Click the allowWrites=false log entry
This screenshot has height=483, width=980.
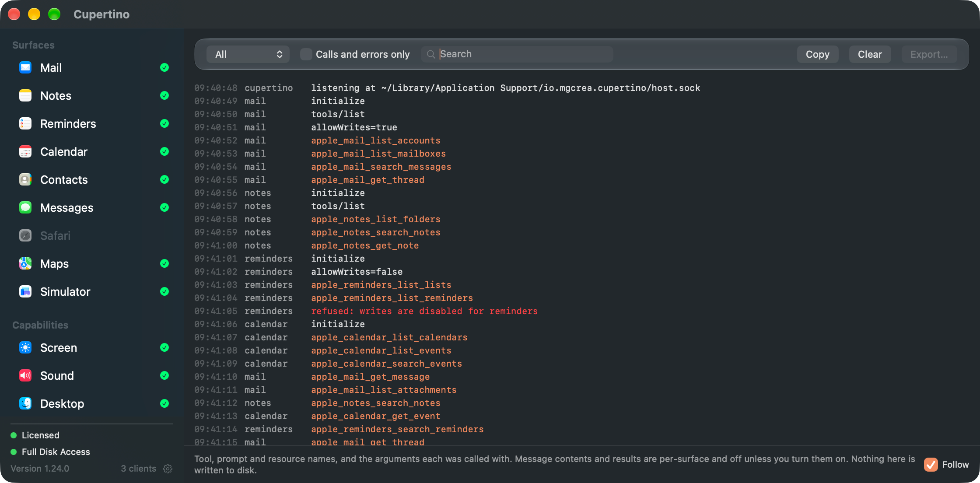click(x=357, y=272)
